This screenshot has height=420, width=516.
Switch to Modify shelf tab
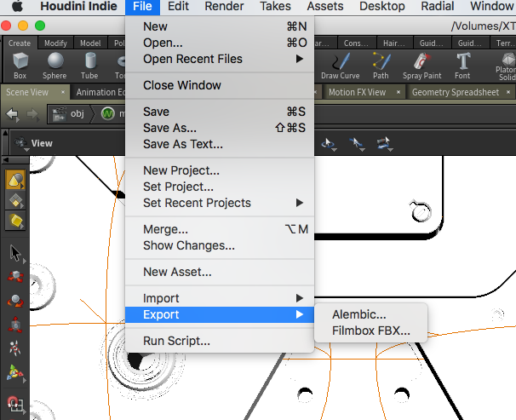[55, 43]
